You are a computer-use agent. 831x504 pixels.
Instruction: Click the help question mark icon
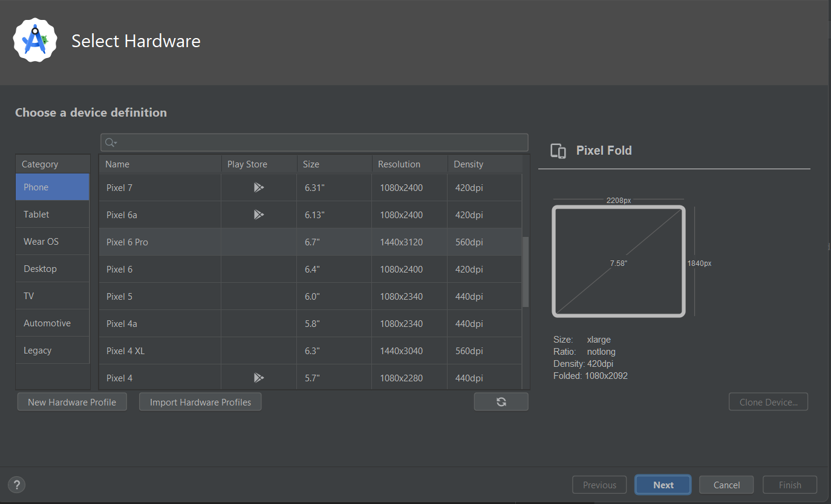17,484
